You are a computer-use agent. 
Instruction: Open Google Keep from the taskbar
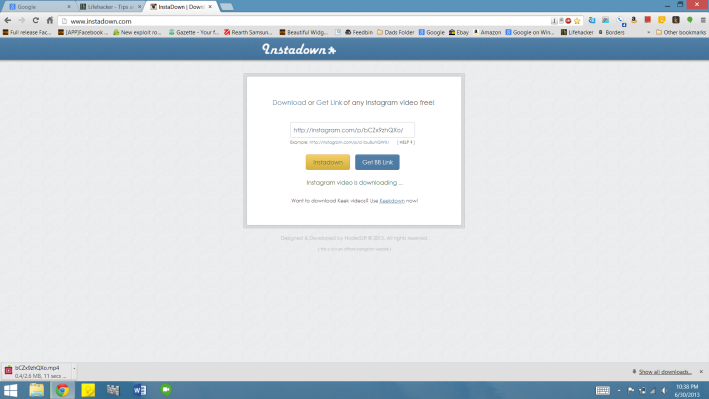[x=88, y=390]
